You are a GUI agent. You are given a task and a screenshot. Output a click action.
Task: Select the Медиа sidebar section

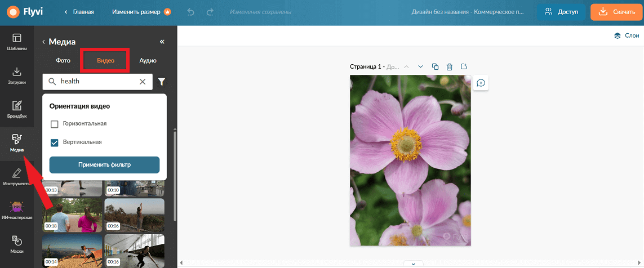tap(17, 143)
